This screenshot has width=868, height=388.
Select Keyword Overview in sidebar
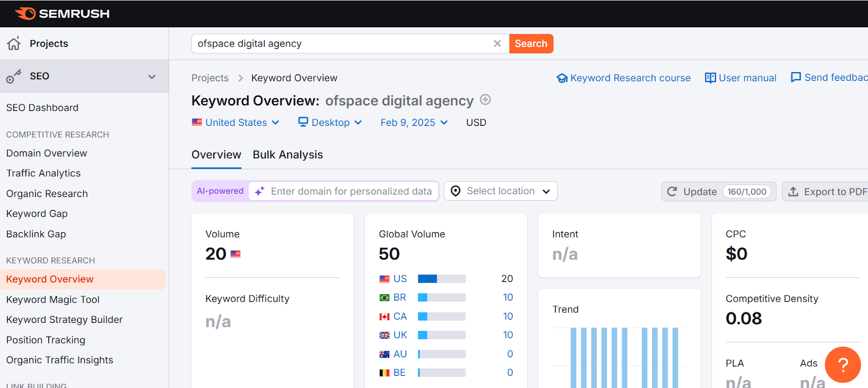coord(83,279)
